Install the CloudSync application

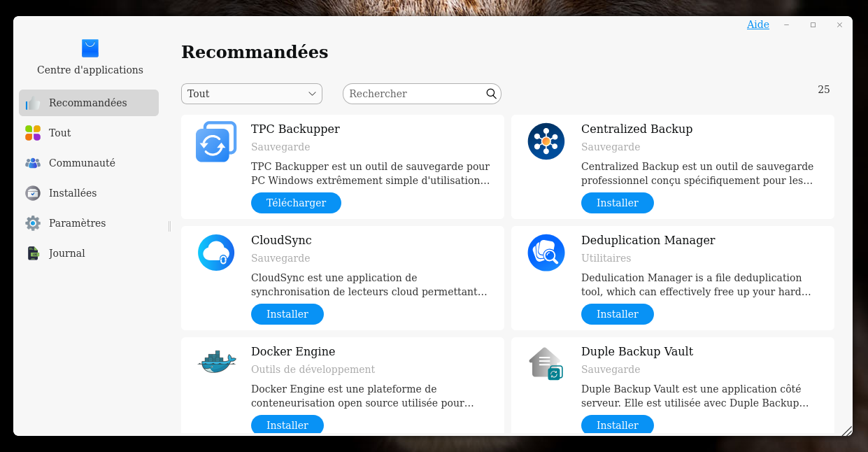287,314
